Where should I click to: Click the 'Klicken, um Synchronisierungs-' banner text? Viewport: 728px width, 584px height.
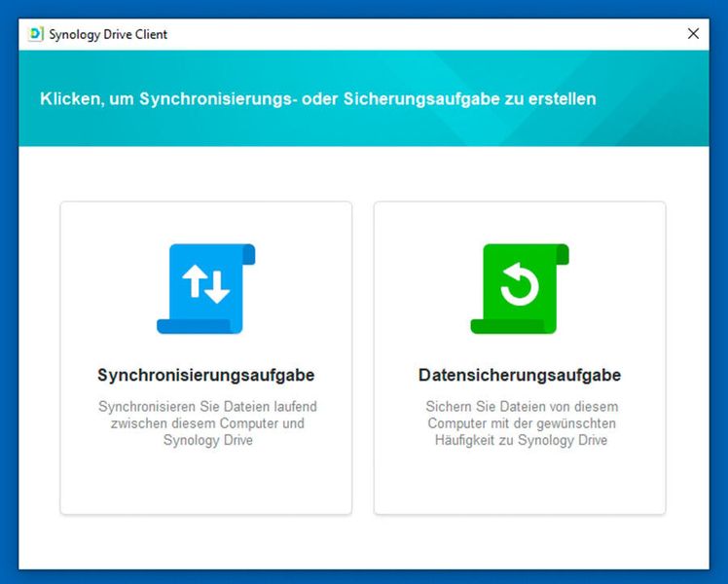click(x=318, y=99)
